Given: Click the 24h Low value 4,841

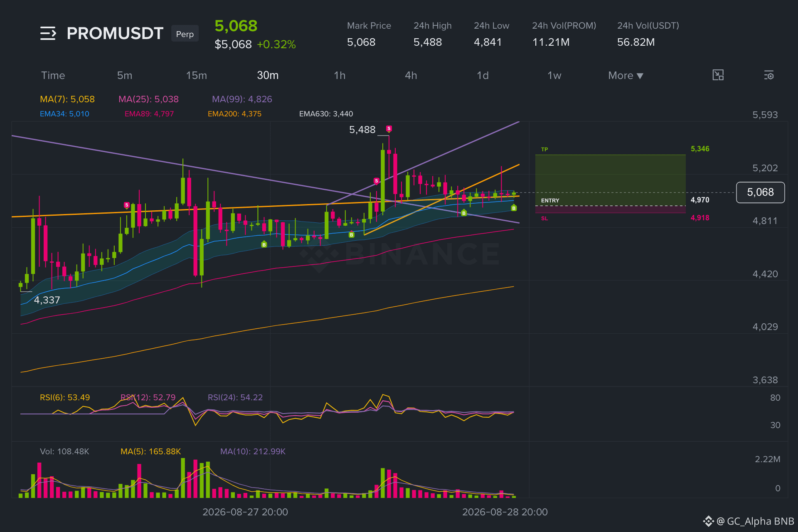Looking at the screenshot, I should [488, 42].
